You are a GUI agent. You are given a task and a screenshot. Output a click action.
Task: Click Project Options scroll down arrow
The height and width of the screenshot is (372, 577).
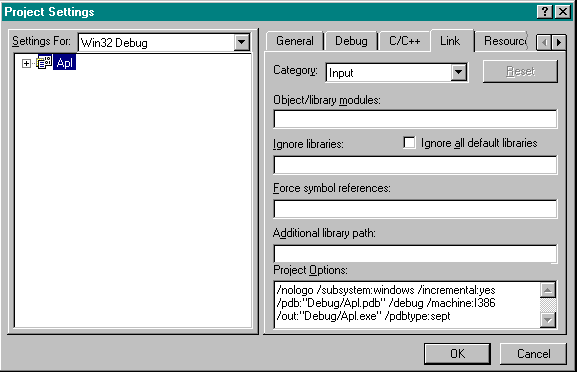click(x=548, y=320)
